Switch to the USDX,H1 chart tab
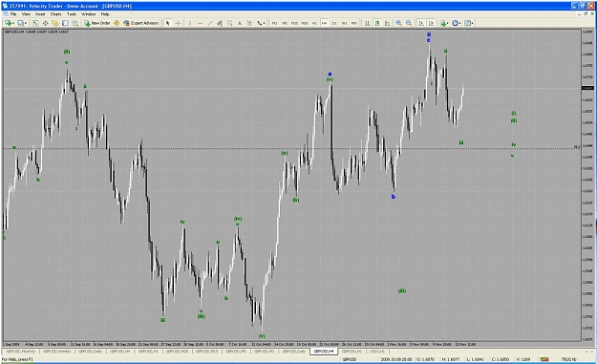Viewport: 597px width, 364px height. point(377,352)
